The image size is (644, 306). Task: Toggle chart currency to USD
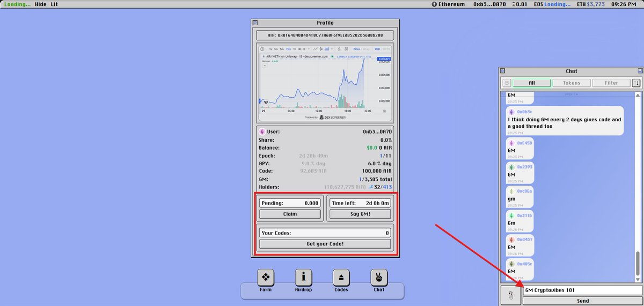click(377, 49)
